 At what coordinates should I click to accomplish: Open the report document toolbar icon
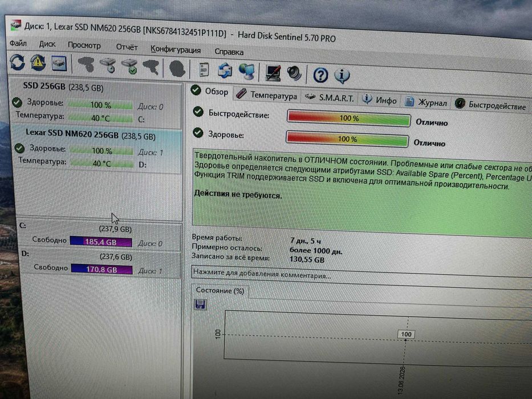204,70
